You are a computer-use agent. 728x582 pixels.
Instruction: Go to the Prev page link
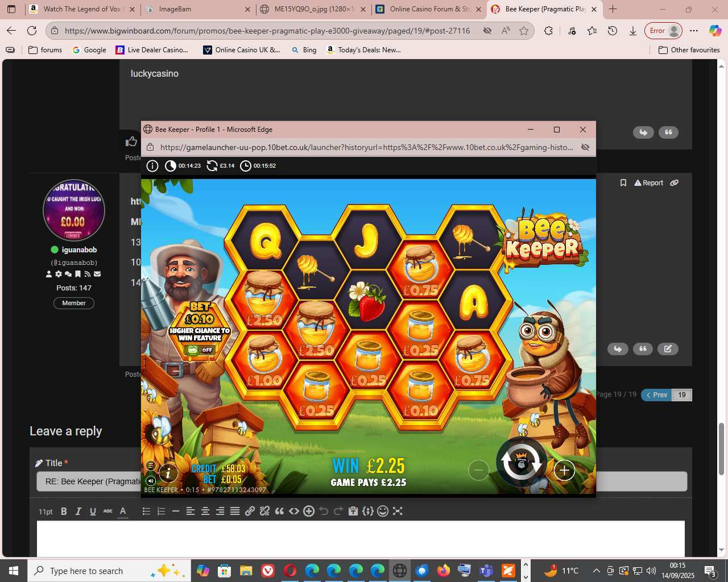click(x=656, y=395)
